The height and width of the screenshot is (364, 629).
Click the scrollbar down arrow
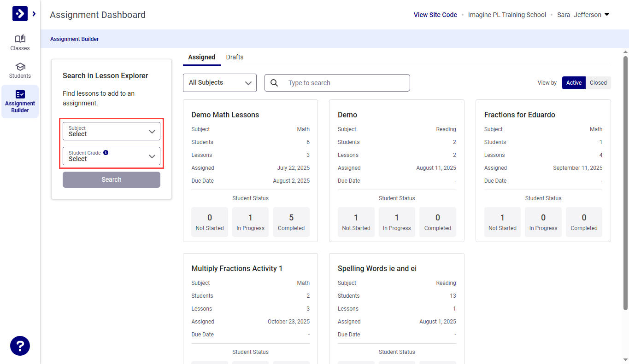[x=625, y=360]
